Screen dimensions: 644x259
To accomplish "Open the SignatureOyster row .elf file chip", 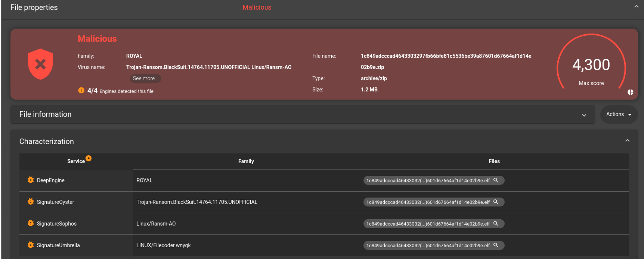I will [x=434, y=202].
